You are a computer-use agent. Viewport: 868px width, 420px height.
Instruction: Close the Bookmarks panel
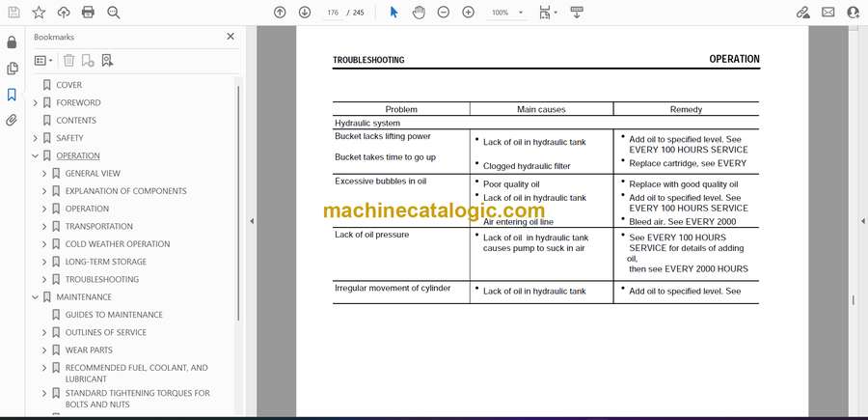[x=231, y=37]
